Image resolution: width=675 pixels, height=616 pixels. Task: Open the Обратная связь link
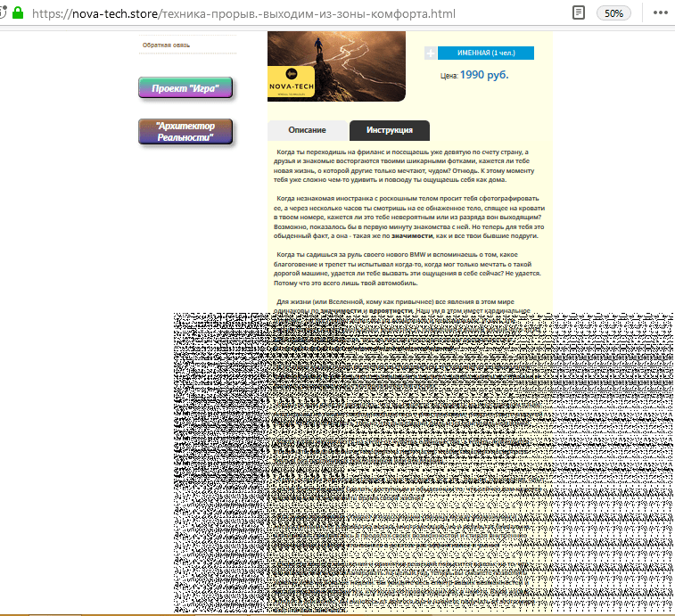(166, 45)
